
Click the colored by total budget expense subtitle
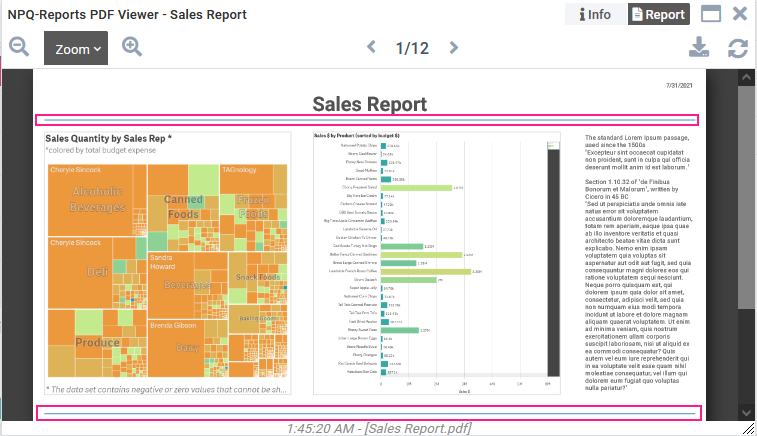coord(101,150)
